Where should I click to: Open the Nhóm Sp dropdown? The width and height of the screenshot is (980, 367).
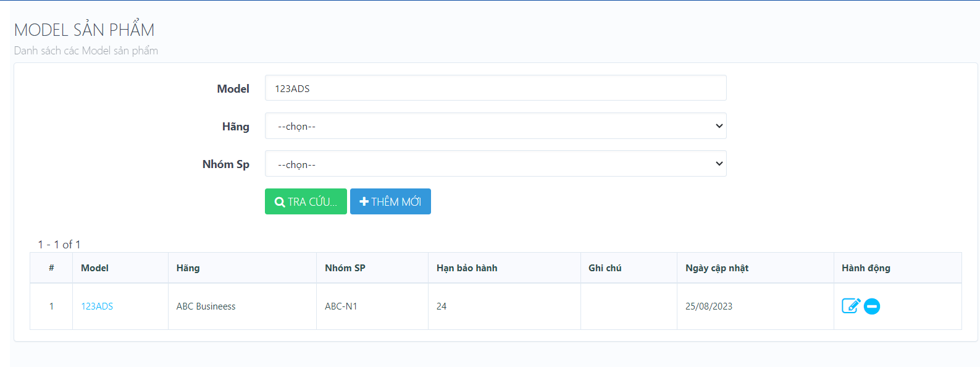tap(496, 164)
